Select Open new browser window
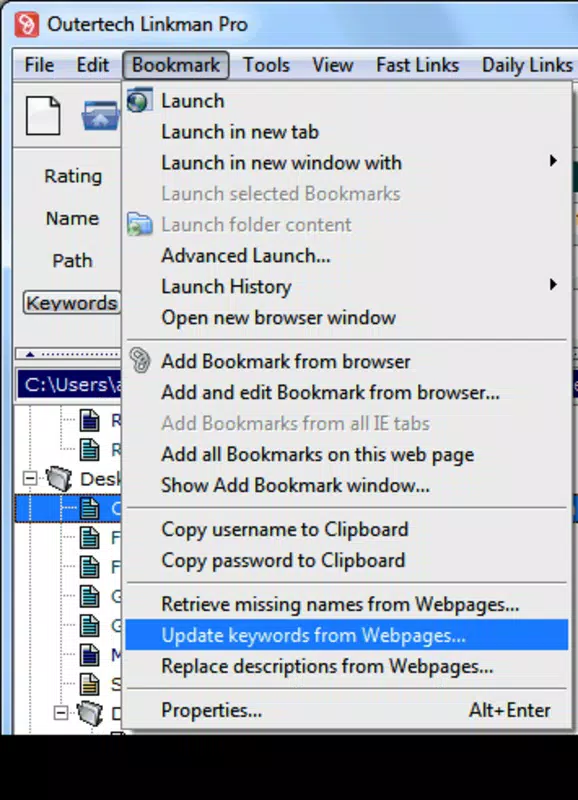This screenshot has width=578, height=800. [347, 318]
